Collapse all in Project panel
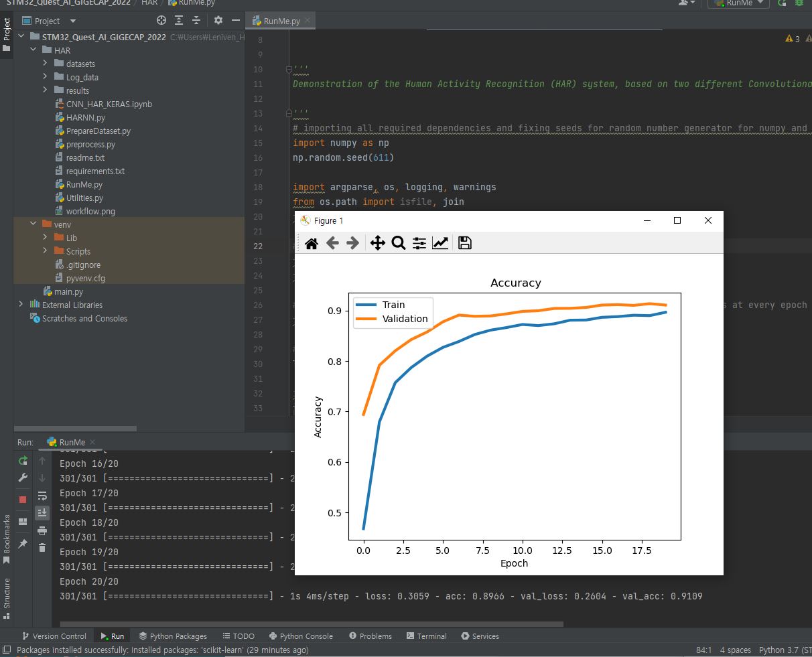The image size is (812, 657). click(x=196, y=21)
